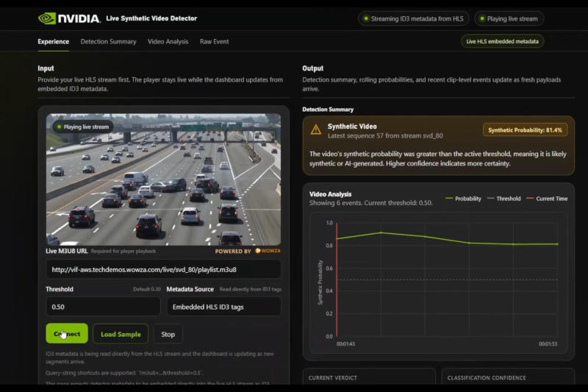Click the Synthetic Probability: 81.4% badge

point(525,130)
